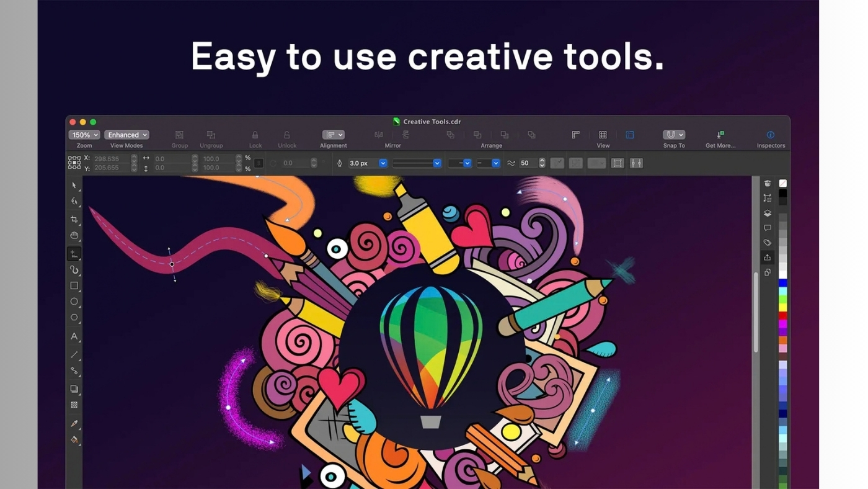Open the 150% Zoom dropdown
Viewport: 868px width, 489px height.
point(84,135)
